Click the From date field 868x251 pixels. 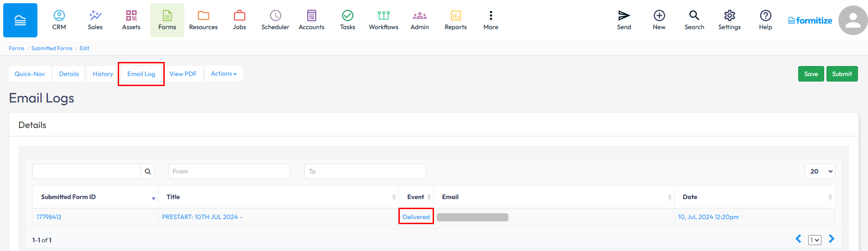click(230, 171)
